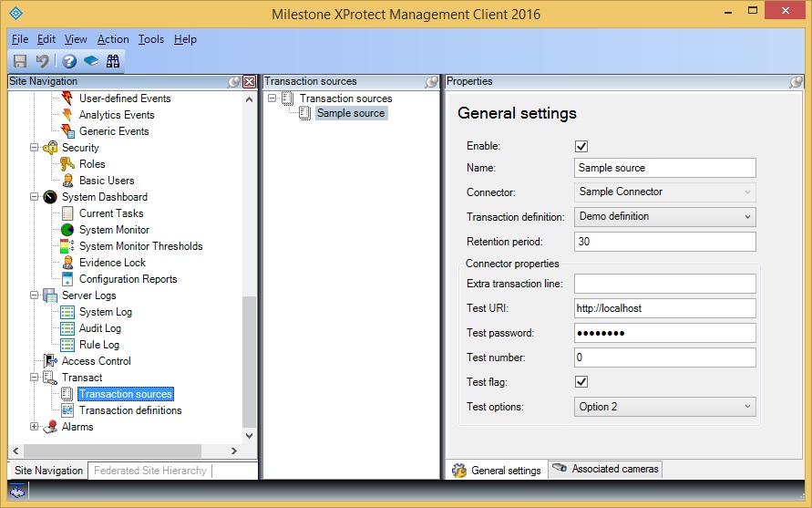Viewport: 812px width, 508px height.
Task: Select Sample source in Transaction sources
Action: pyautogui.click(x=351, y=113)
